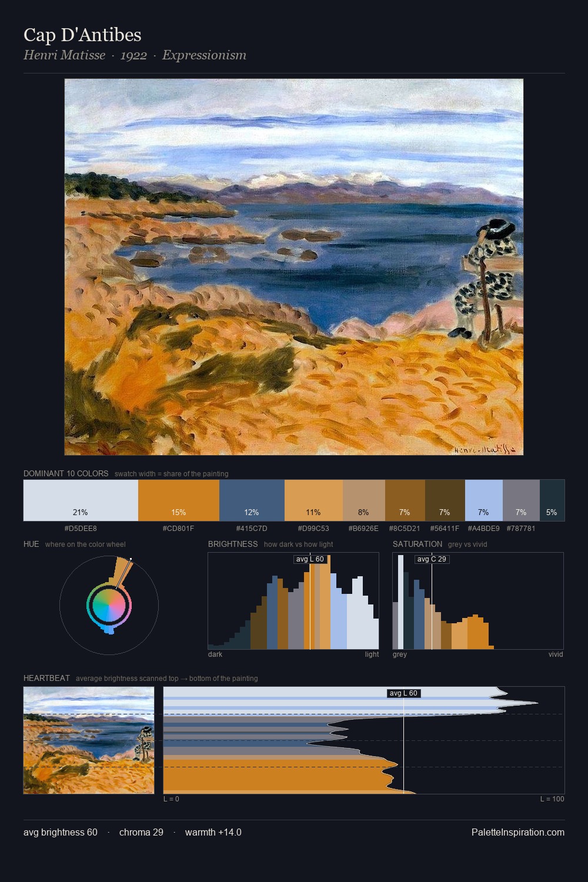The image size is (588, 882).
Task: Click the hue color wheel
Action: 109,605
